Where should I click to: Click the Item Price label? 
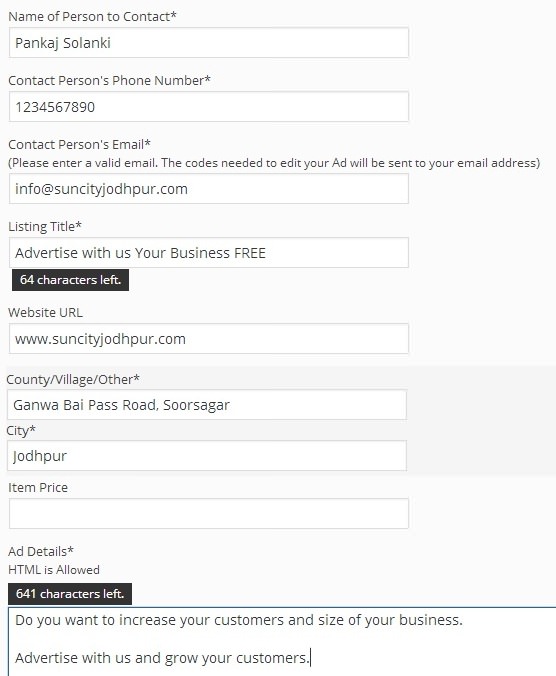click(x=38, y=487)
